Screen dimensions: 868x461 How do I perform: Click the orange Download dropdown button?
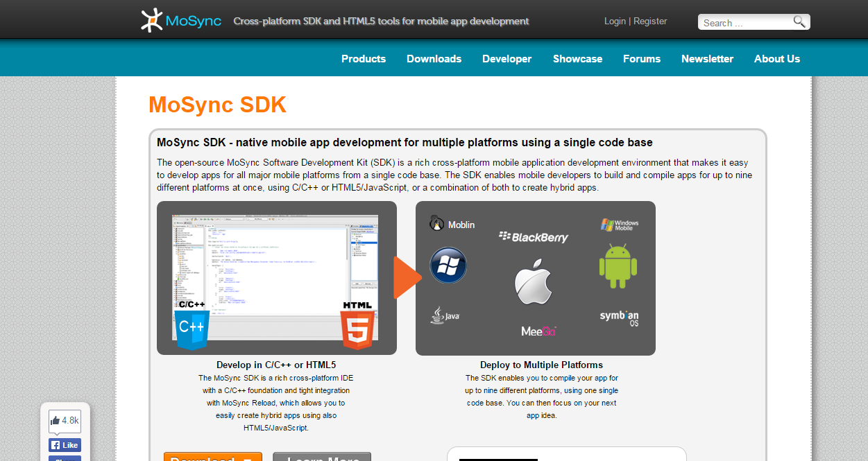[x=213, y=457]
